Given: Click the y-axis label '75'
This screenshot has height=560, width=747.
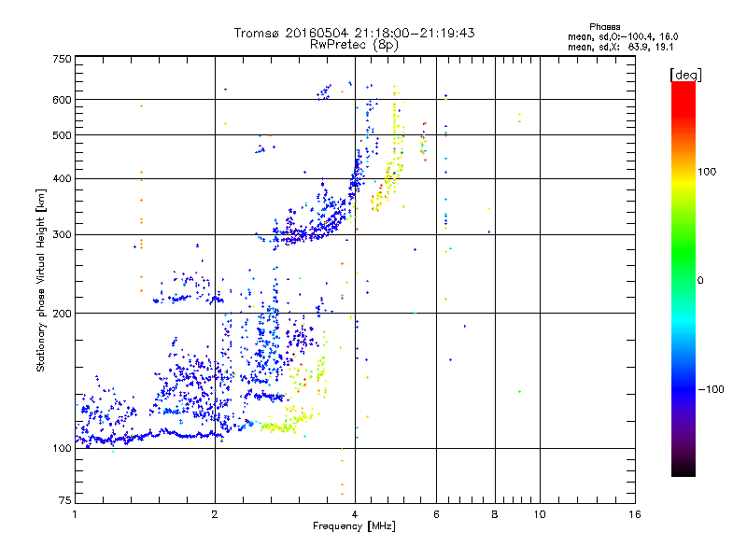Looking at the screenshot, I should coord(65,500).
